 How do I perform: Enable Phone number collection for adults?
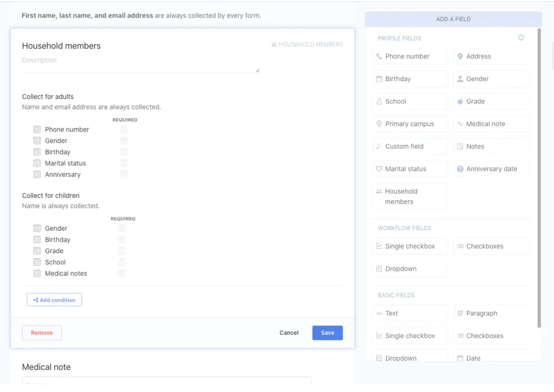[x=37, y=129]
